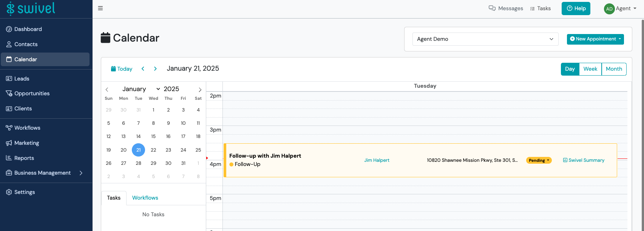Select January 15 in mini calendar
Screen dimensions: 644x231
click(x=153, y=136)
